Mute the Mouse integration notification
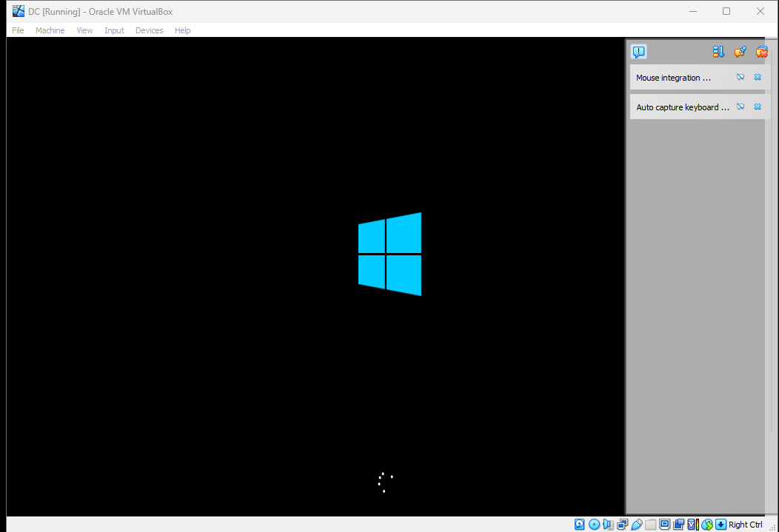Viewport: 779px width, 532px height. click(740, 77)
